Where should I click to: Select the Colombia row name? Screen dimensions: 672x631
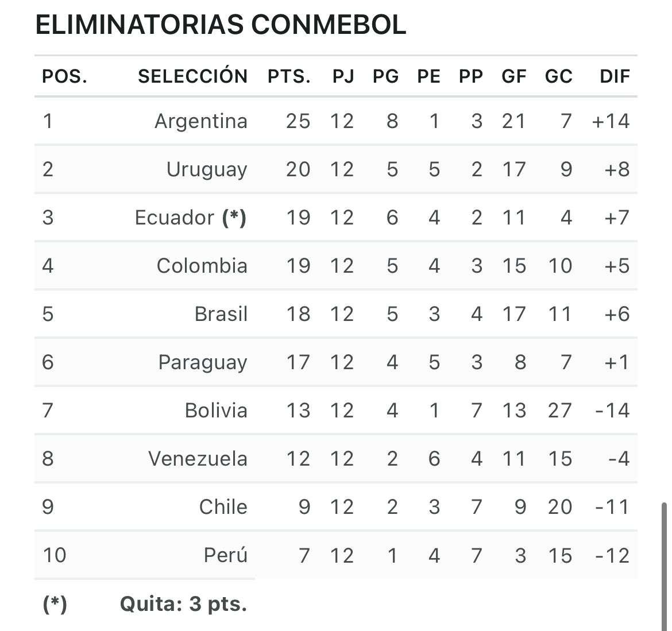(202, 266)
